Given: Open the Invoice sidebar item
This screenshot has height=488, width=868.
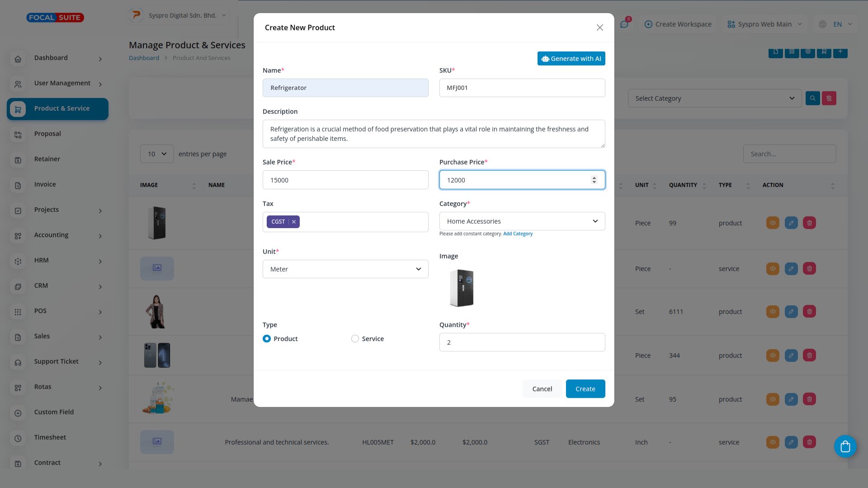Looking at the screenshot, I should pyautogui.click(x=45, y=184).
